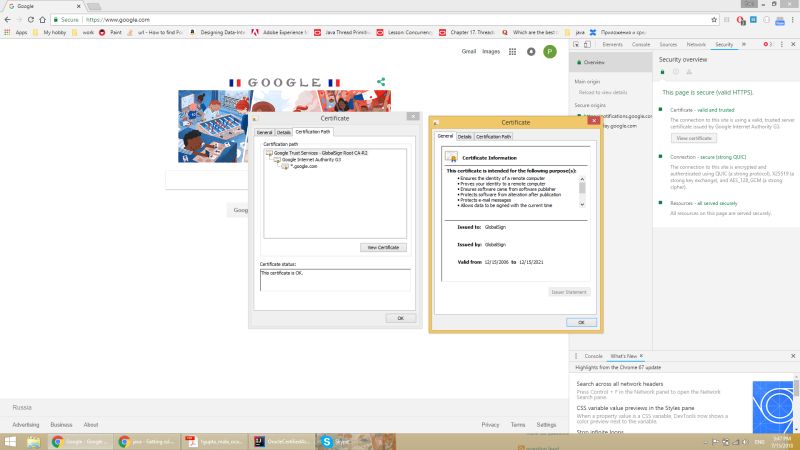Click OK in right Certificate dialog
800x450 pixels.
pyautogui.click(x=581, y=322)
